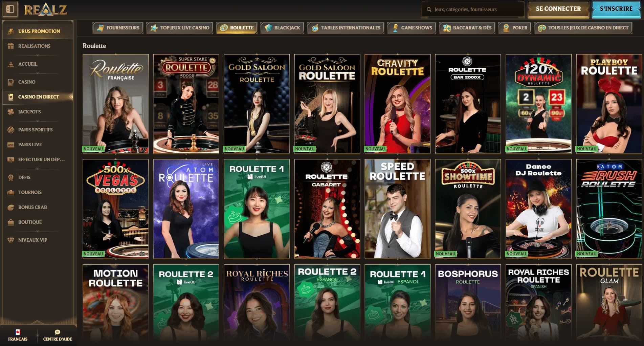Image resolution: width=644 pixels, height=346 pixels.
Task: Click the Paris Live icon
Action: click(11, 145)
